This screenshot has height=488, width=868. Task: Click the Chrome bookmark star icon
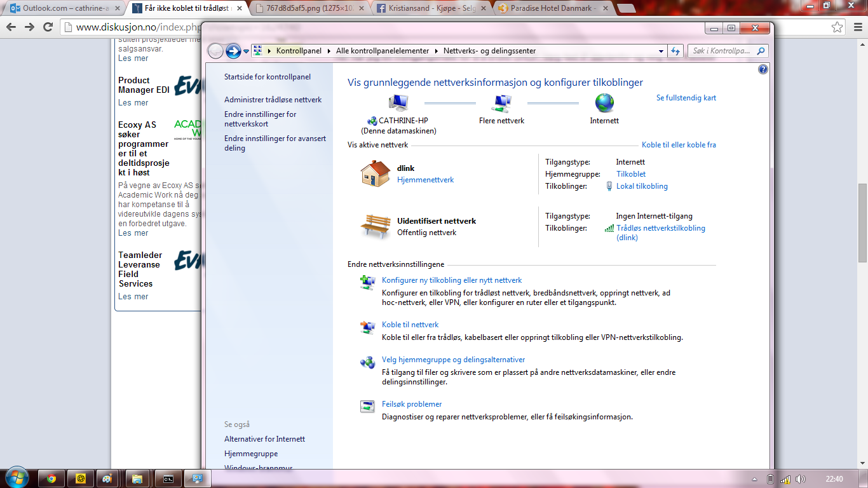[x=837, y=27]
